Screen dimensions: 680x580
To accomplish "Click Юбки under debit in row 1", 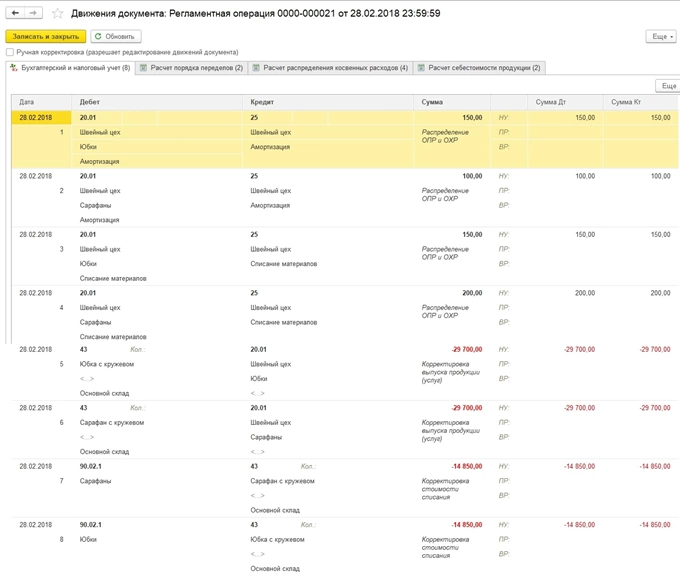I will 88,147.
